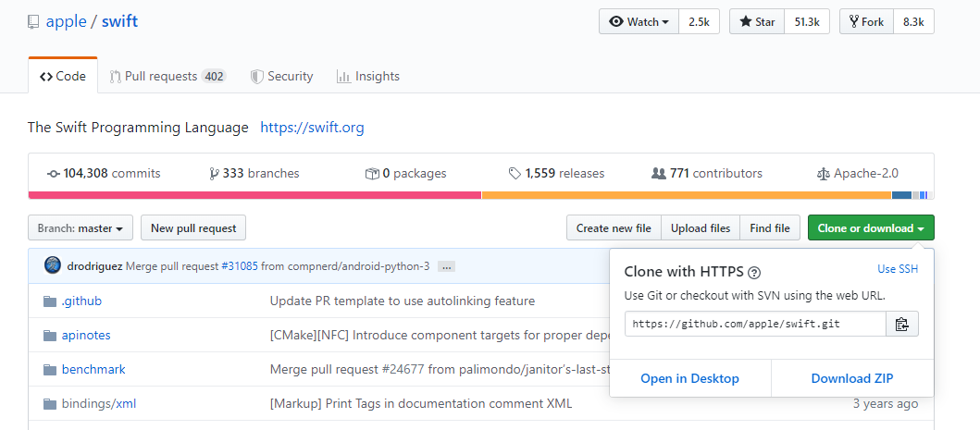Open the Watch dropdown
This screenshot has height=430, width=980.
(x=639, y=22)
